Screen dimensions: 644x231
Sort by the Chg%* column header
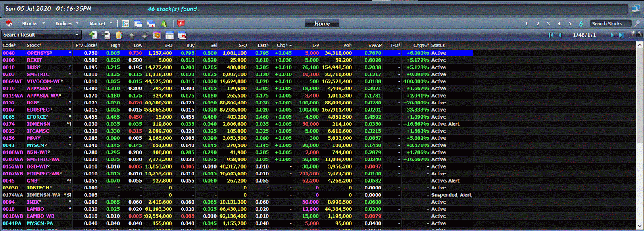(x=416, y=45)
